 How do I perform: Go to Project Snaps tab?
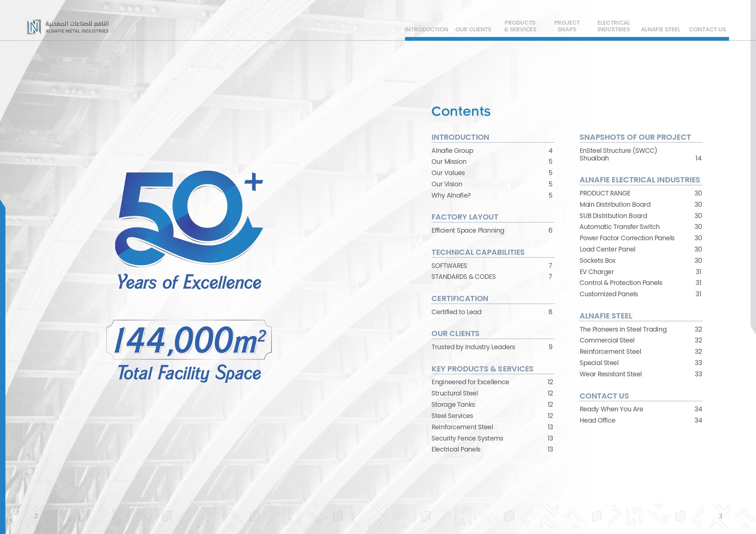click(566, 26)
